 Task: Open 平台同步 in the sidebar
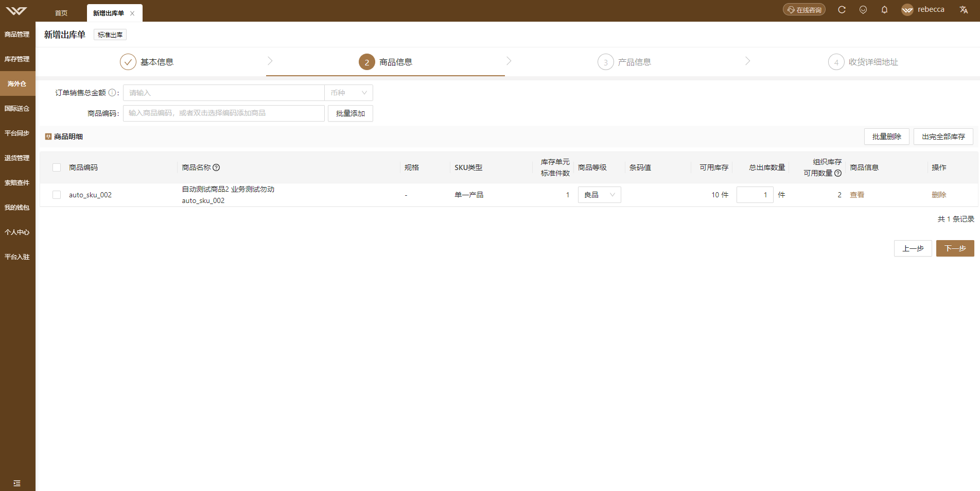[x=17, y=133]
